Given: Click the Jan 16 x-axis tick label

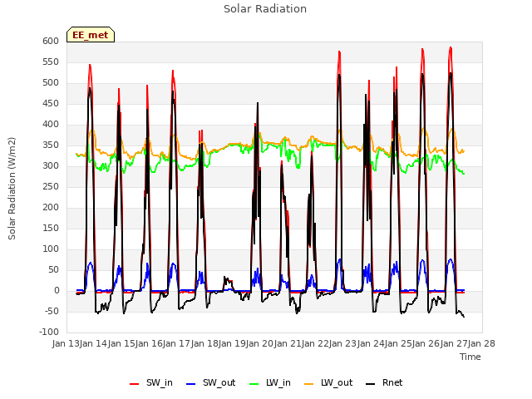Looking at the screenshot, I should click(x=149, y=343).
